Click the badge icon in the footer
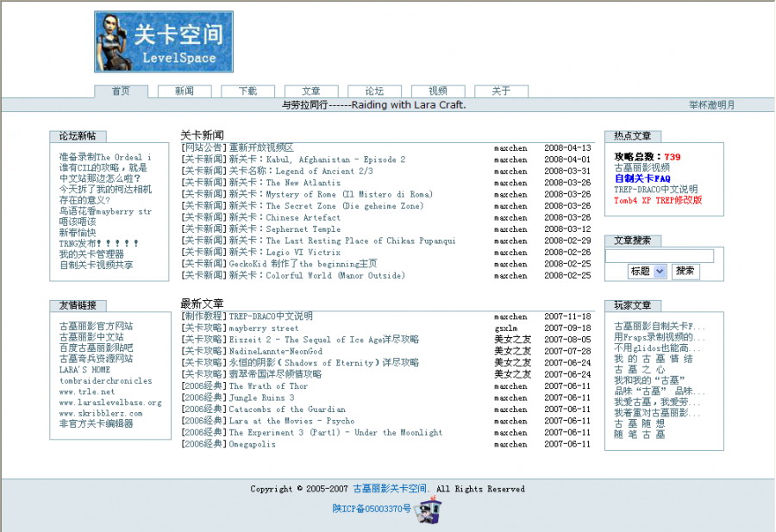 point(427,511)
